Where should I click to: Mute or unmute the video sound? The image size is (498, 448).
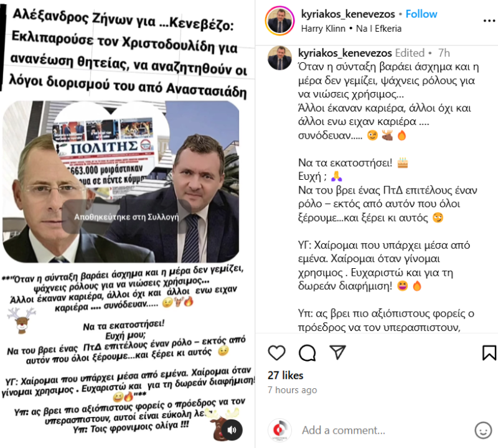[232, 430]
